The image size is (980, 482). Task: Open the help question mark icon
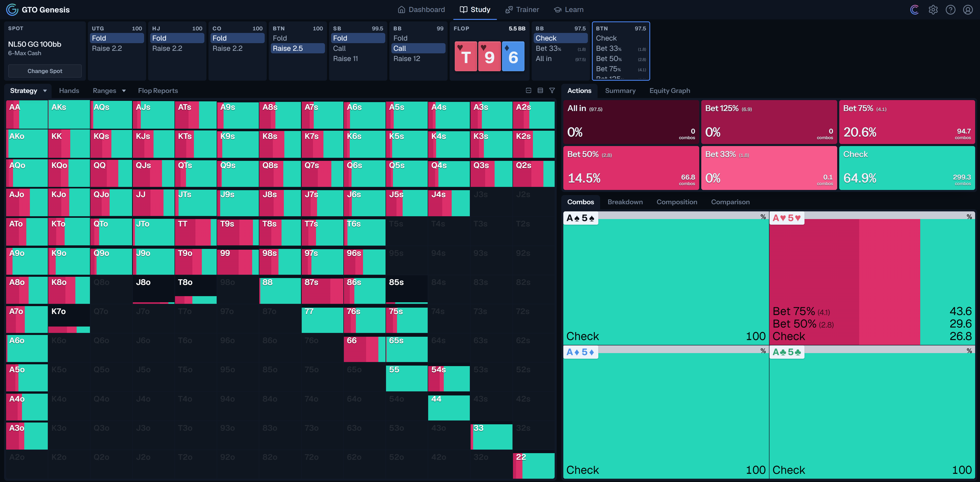(950, 9)
